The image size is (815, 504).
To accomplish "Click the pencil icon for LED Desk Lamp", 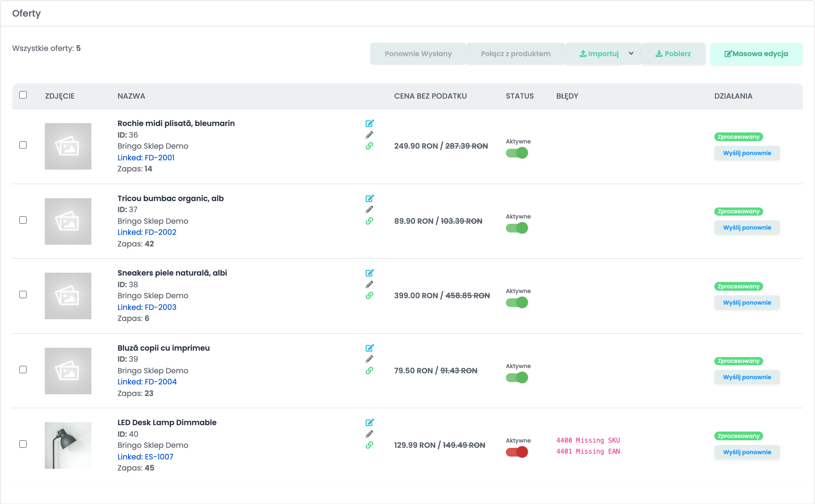I will tap(369, 434).
